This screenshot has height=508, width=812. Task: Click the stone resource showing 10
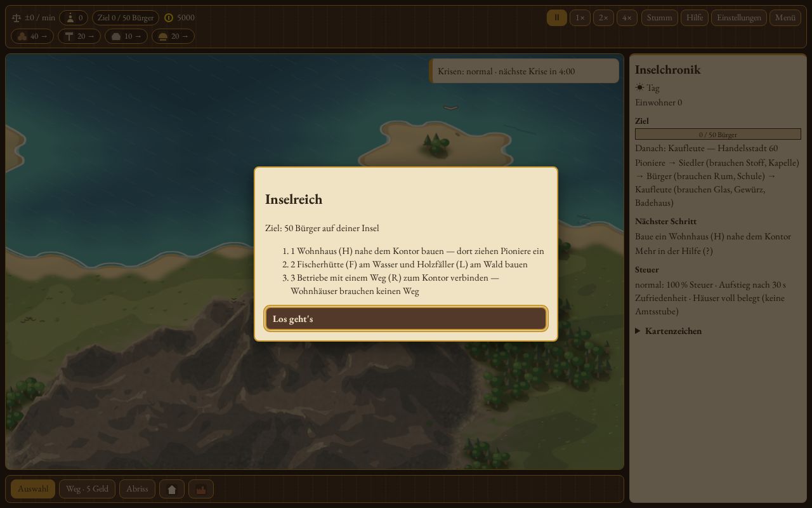pos(126,36)
